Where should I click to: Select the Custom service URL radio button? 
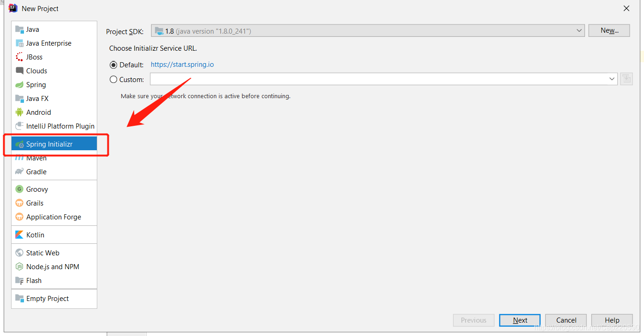click(x=113, y=80)
